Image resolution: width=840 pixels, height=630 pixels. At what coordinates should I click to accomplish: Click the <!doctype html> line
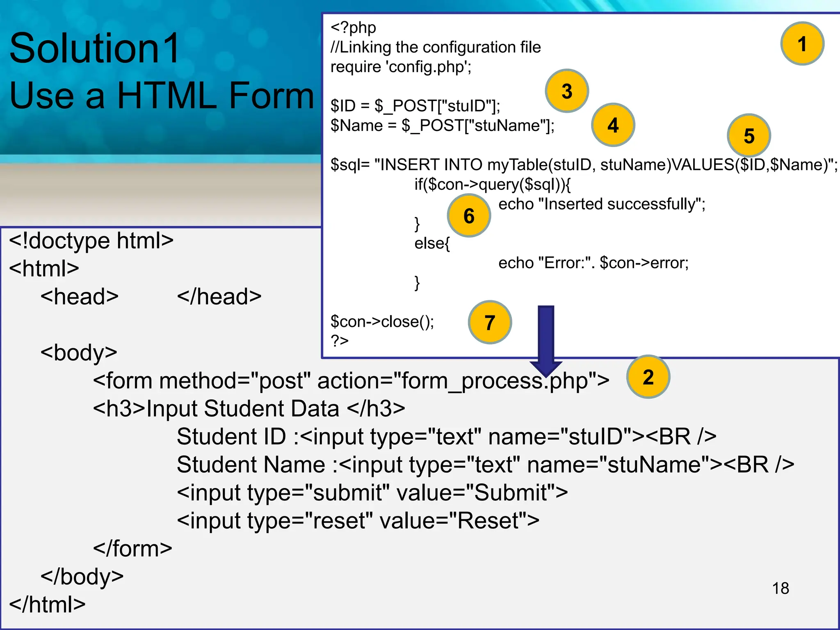[x=91, y=240]
